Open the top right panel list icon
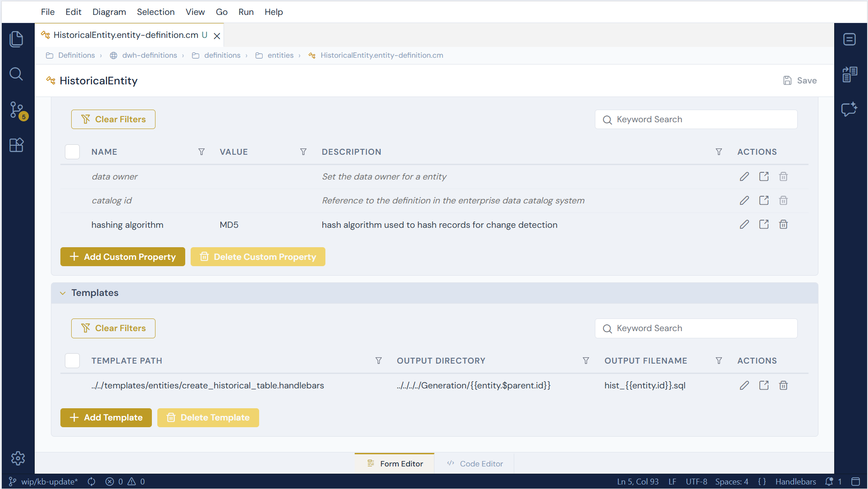 tap(850, 39)
